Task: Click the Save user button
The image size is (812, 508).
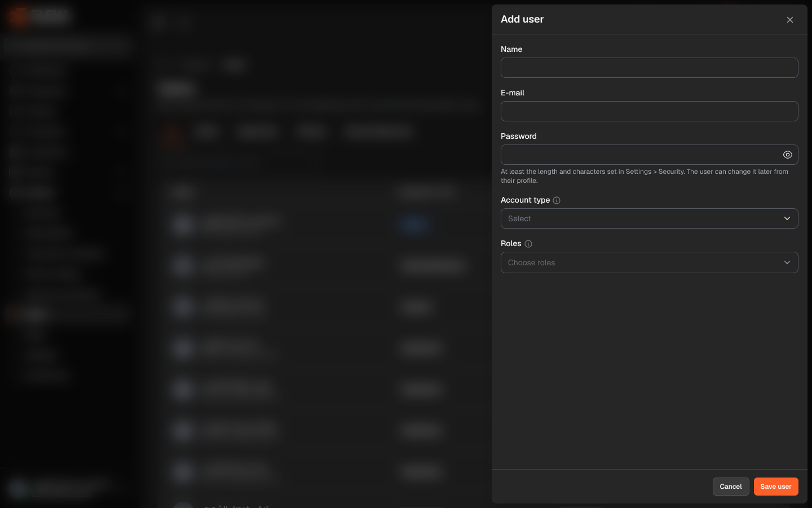Action: pos(776,487)
